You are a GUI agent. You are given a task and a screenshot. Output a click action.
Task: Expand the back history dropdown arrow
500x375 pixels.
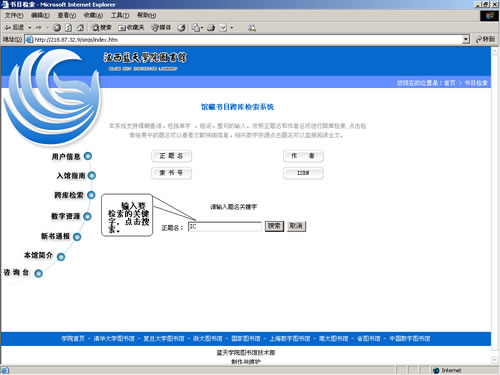[x=30, y=28]
